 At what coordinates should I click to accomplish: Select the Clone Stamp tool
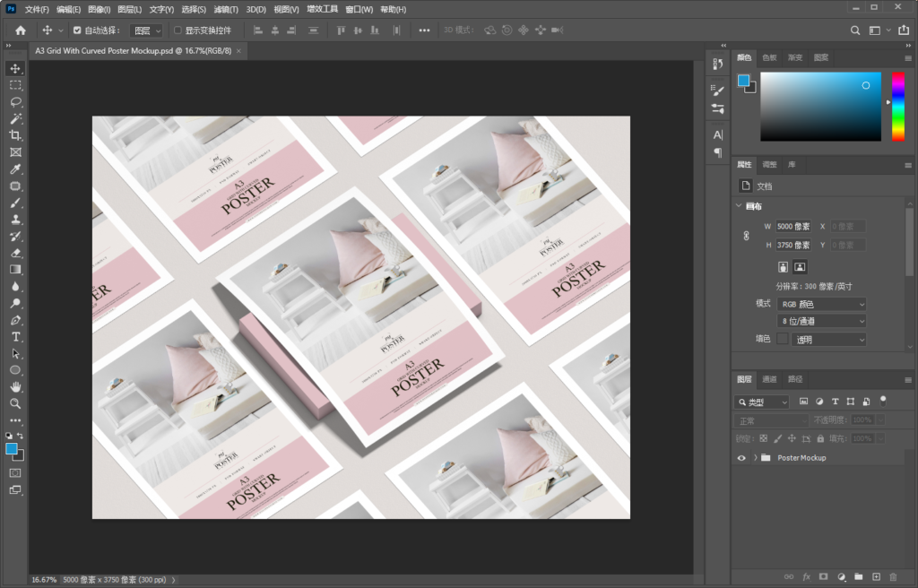[15, 220]
